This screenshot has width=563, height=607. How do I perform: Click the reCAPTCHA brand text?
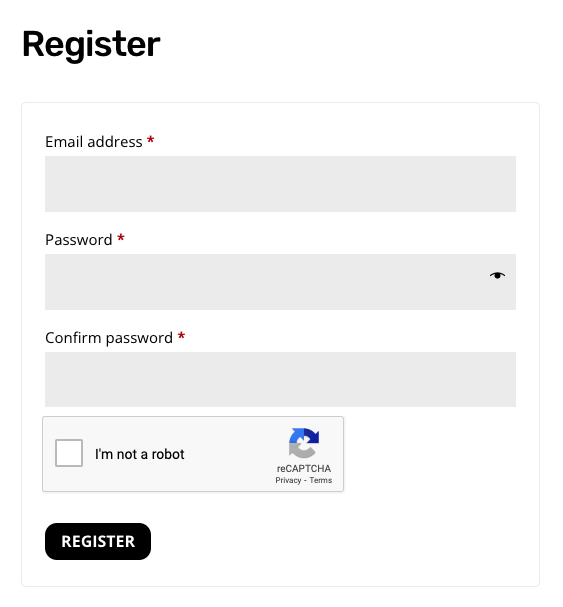tap(304, 468)
